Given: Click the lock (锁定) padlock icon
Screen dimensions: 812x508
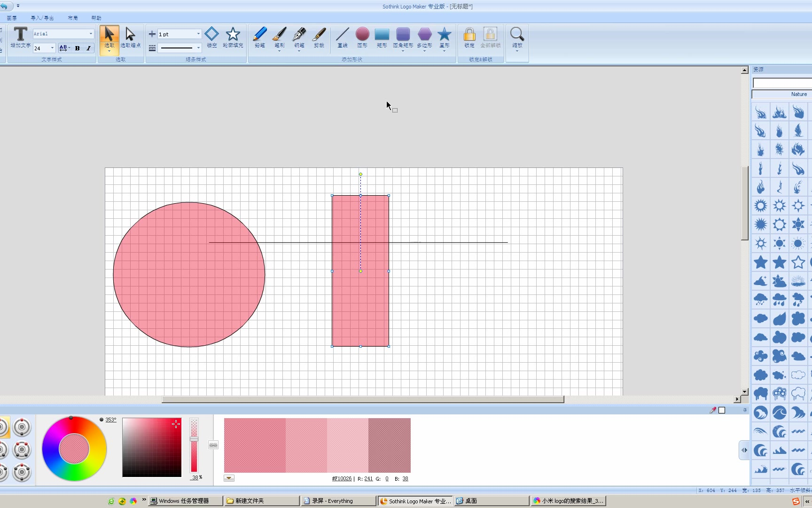Looking at the screenshot, I should click(469, 37).
